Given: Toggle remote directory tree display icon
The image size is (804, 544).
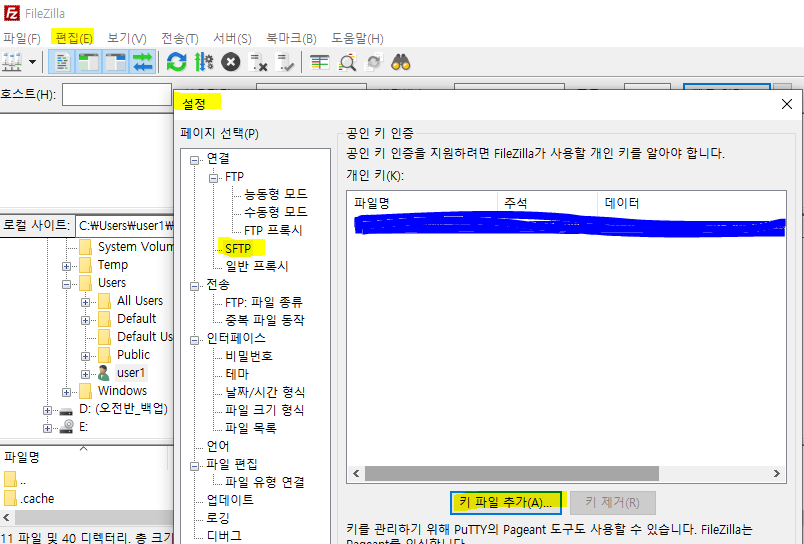Looking at the screenshot, I should [x=115, y=62].
